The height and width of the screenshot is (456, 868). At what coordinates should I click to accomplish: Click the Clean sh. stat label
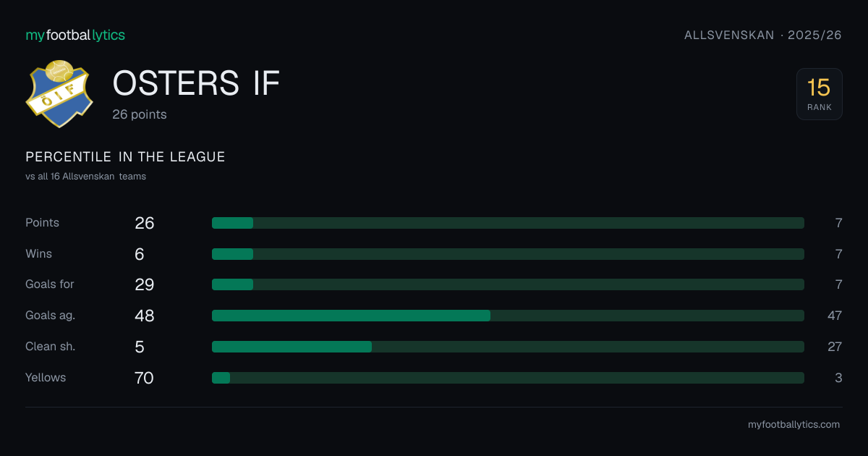50,347
